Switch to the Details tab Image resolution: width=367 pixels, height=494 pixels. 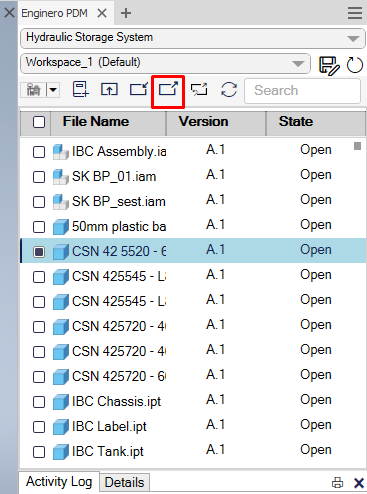(124, 483)
